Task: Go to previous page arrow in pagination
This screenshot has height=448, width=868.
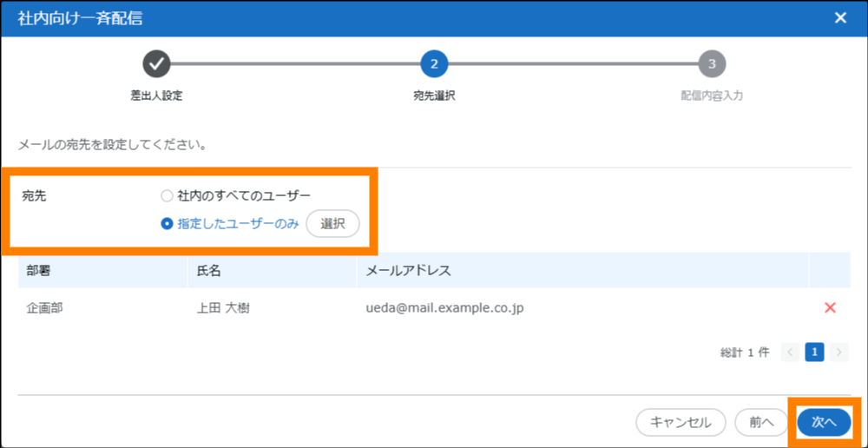Action: click(x=790, y=352)
